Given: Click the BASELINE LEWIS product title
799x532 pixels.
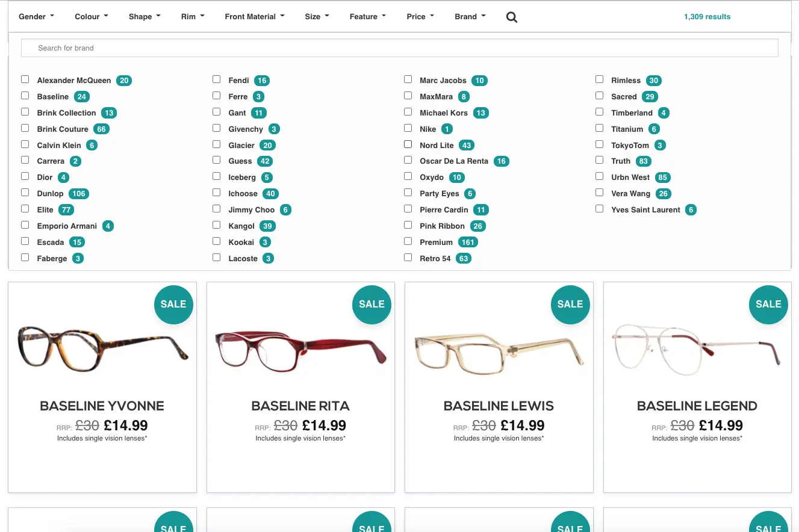Looking at the screenshot, I should [499, 406].
